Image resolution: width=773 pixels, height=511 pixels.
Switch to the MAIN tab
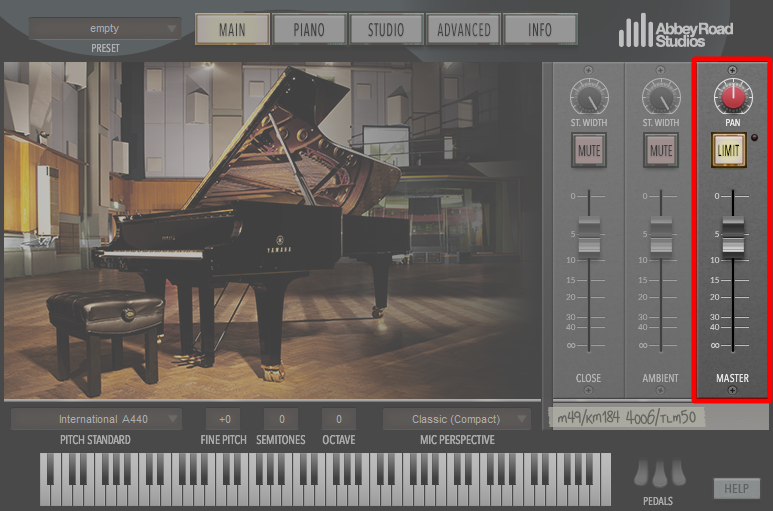tap(232, 30)
